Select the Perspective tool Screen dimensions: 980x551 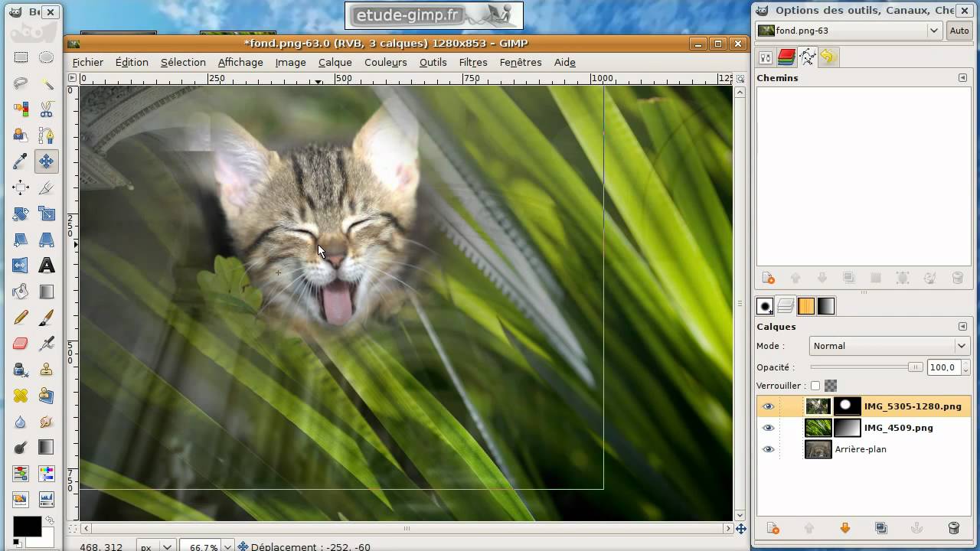coord(47,240)
